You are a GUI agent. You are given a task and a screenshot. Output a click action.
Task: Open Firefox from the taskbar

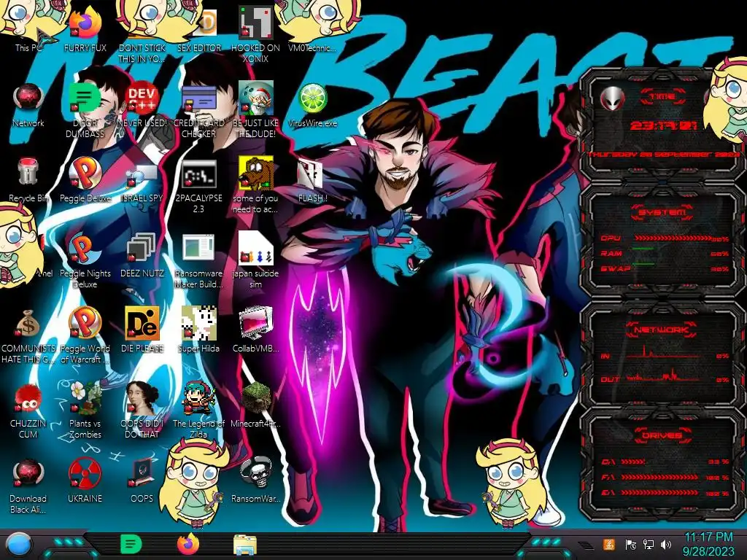[x=188, y=544]
